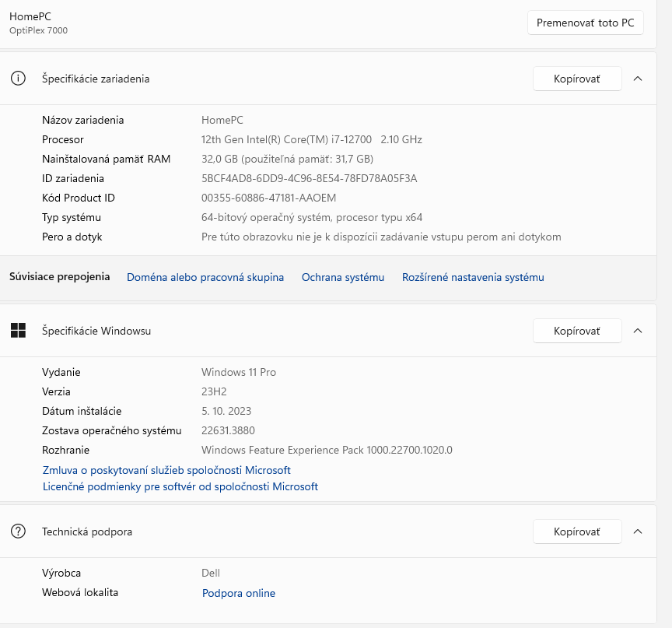Image resolution: width=672 pixels, height=628 pixels.
Task: Click the Vydanie label
Action: pos(61,372)
